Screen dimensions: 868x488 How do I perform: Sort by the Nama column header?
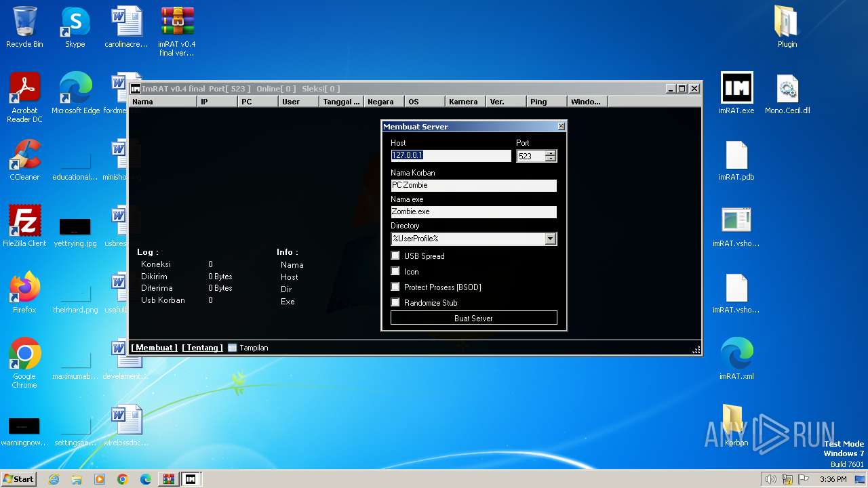click(x=163, y=102)
